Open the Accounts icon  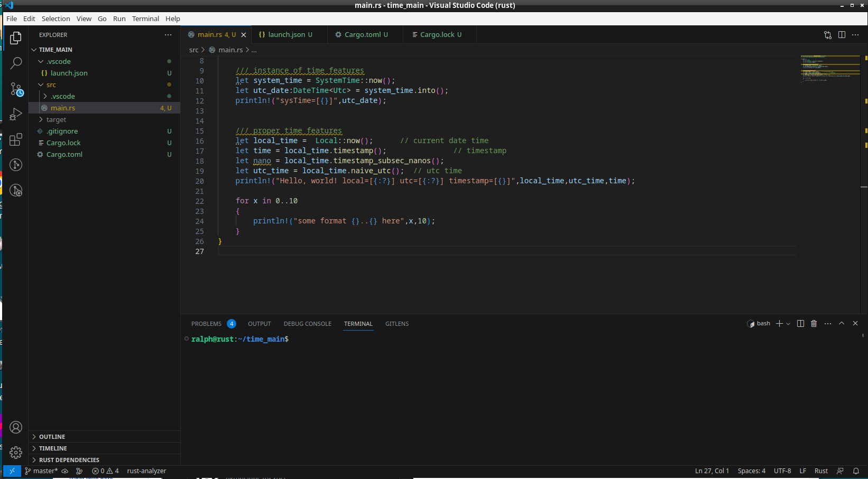click(16, 427)
